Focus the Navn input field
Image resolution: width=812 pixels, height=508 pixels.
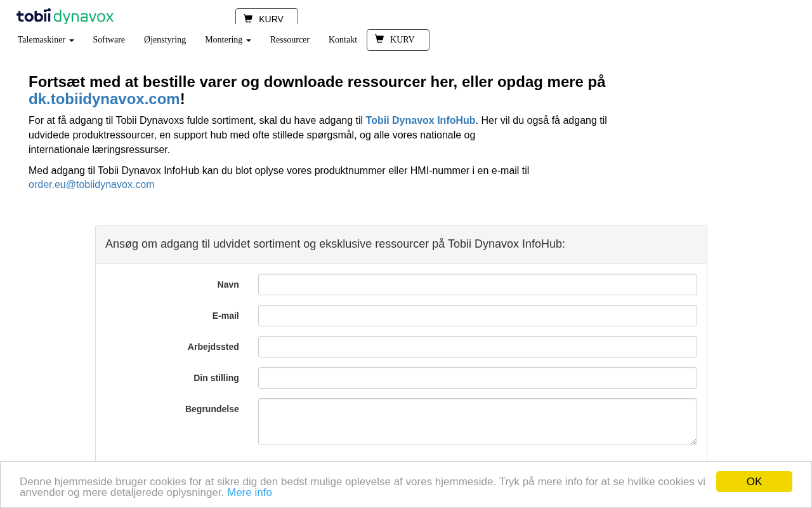[x=477, y=284]
